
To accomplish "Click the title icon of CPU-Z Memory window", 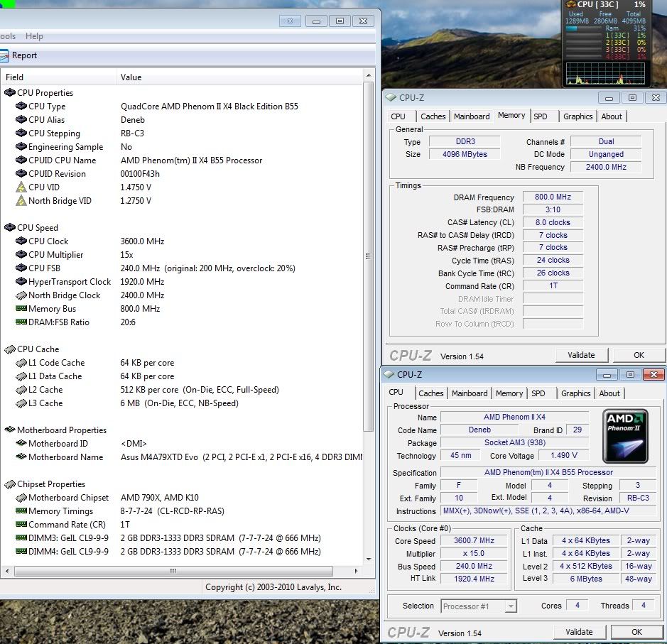I will [390, 97].
